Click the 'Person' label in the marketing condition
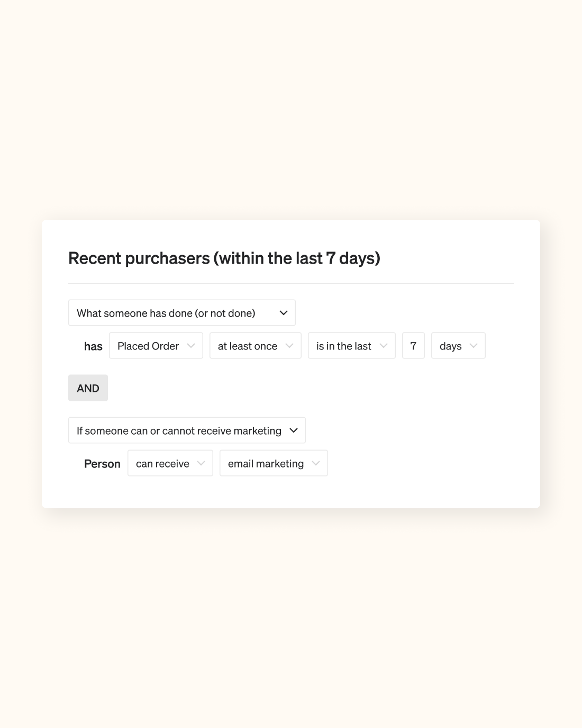The width and height of the screenshot is (582, 728). tap(102, 463)
